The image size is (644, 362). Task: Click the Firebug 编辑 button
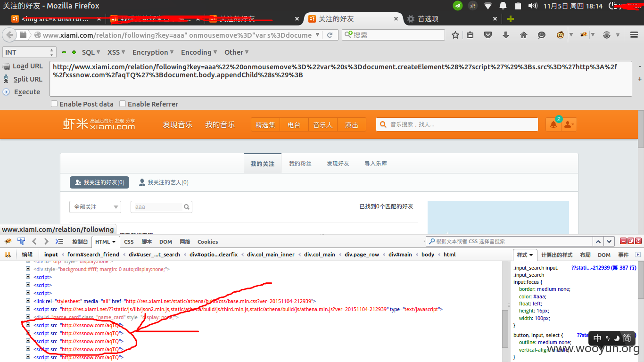(x=27, y=255)
